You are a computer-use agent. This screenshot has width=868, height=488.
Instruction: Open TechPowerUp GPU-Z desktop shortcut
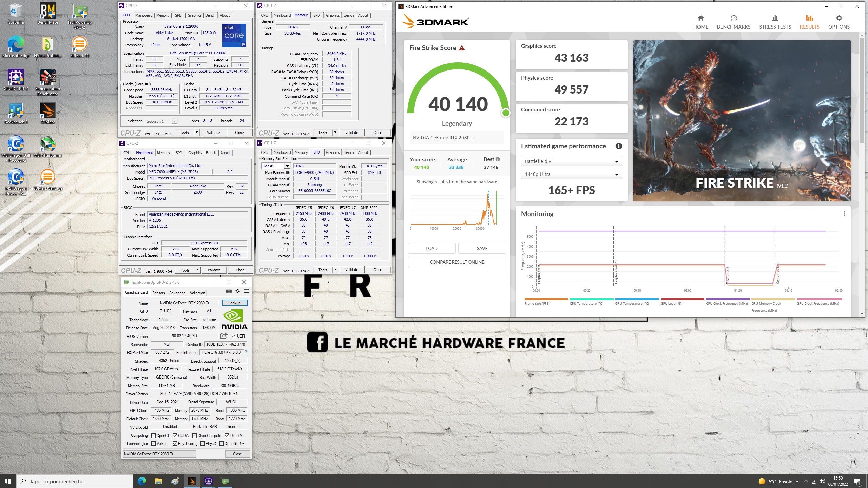pos(80,16)
